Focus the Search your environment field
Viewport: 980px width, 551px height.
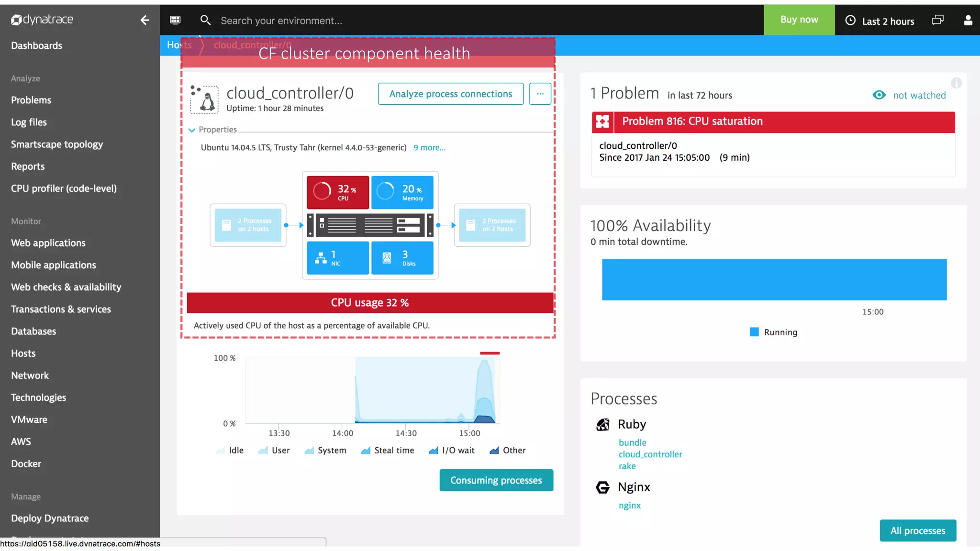281,21
